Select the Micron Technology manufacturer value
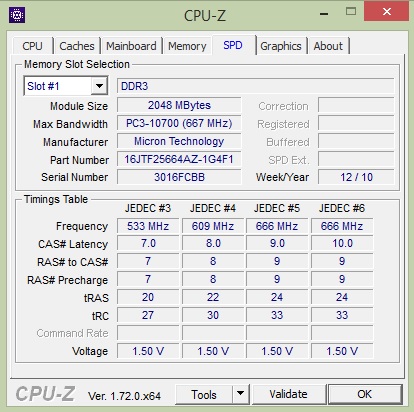The height and width of the screenshot is (412, 414). click(x=179, y=141)
